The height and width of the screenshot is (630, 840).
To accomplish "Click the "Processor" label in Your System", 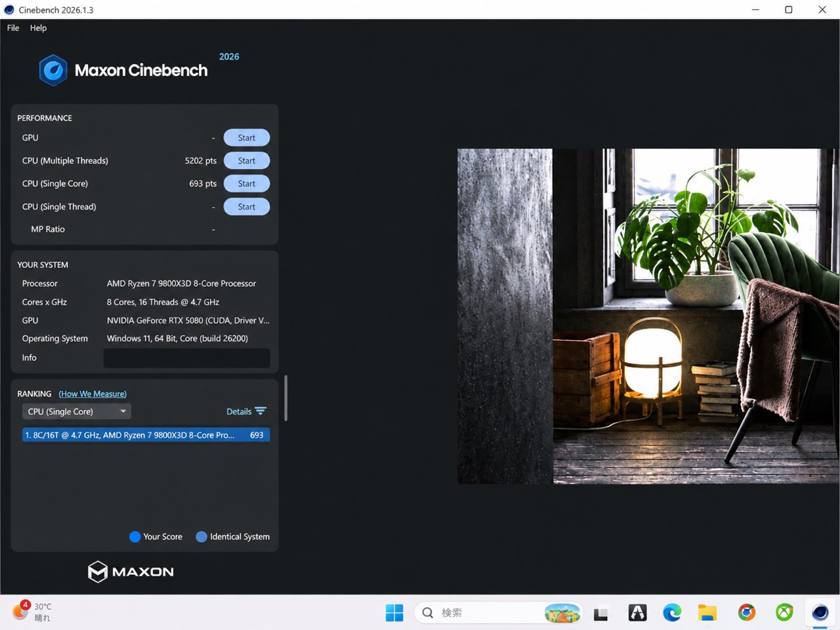I will pos(40,283).
